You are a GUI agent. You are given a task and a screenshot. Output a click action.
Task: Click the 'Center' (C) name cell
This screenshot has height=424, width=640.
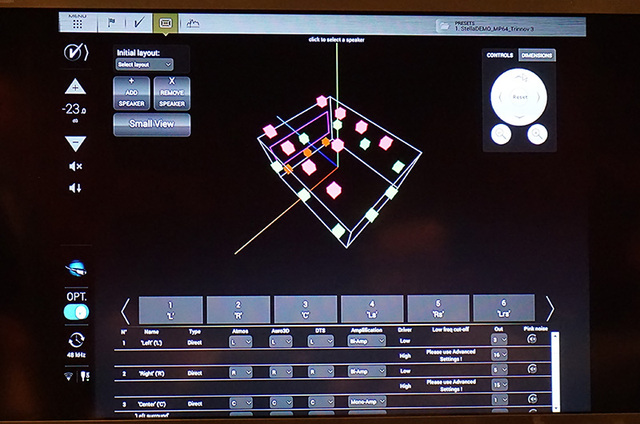[x=151, y=404]
